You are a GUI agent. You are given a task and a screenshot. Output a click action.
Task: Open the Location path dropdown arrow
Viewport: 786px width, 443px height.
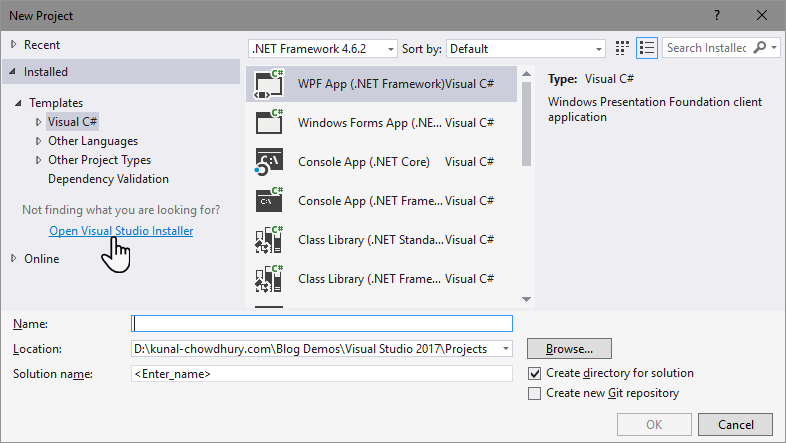(x=506, y=349)
